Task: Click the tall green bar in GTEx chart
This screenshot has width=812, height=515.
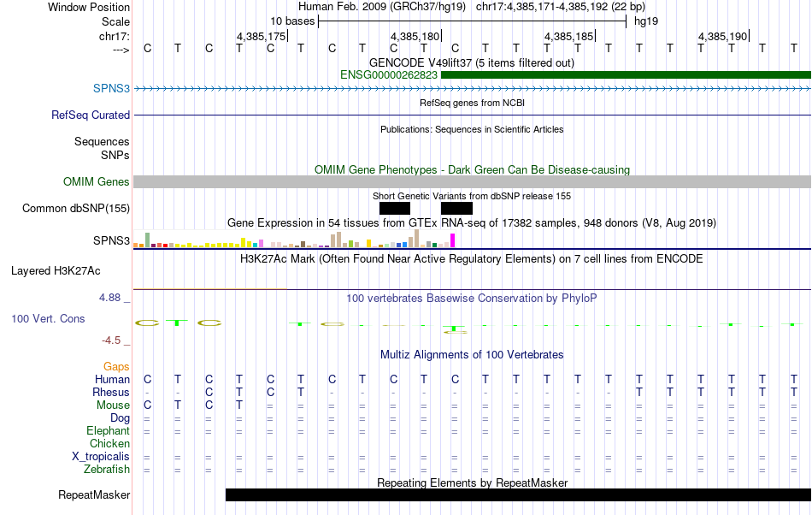Action: coord(148,240)
